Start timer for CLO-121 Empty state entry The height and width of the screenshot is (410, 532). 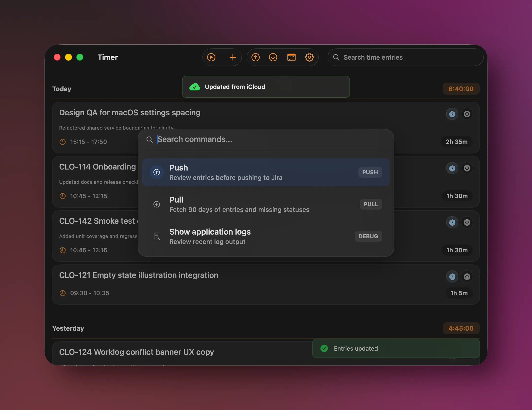click(x=452, y=276)
